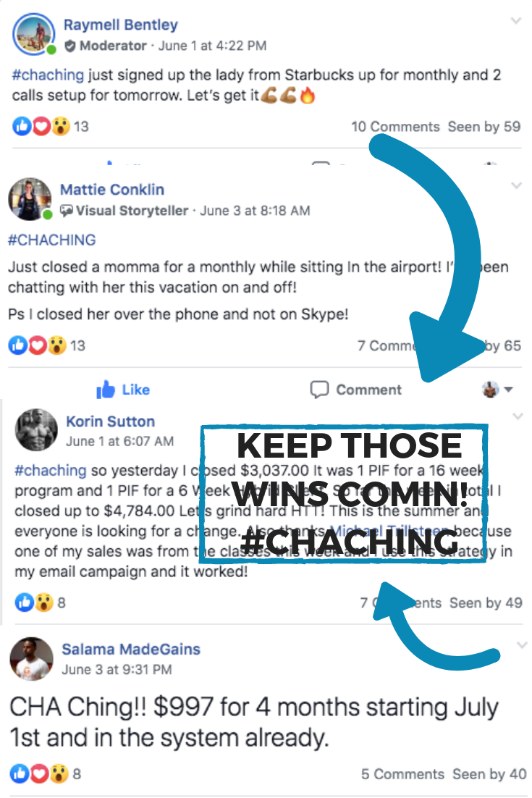This screenshot has width=532, height=798.
Task: Click the Like button text
Action: click(x=136, y=390)
